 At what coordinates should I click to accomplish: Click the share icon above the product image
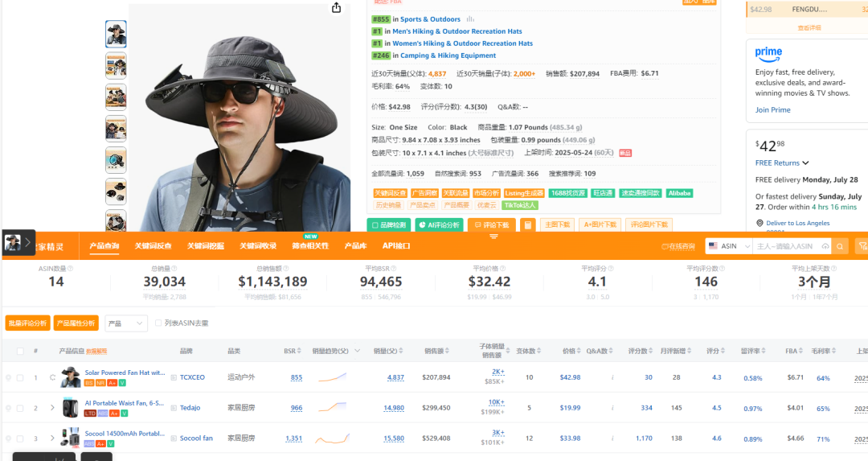pyautogui.click(x=337, y=7)
